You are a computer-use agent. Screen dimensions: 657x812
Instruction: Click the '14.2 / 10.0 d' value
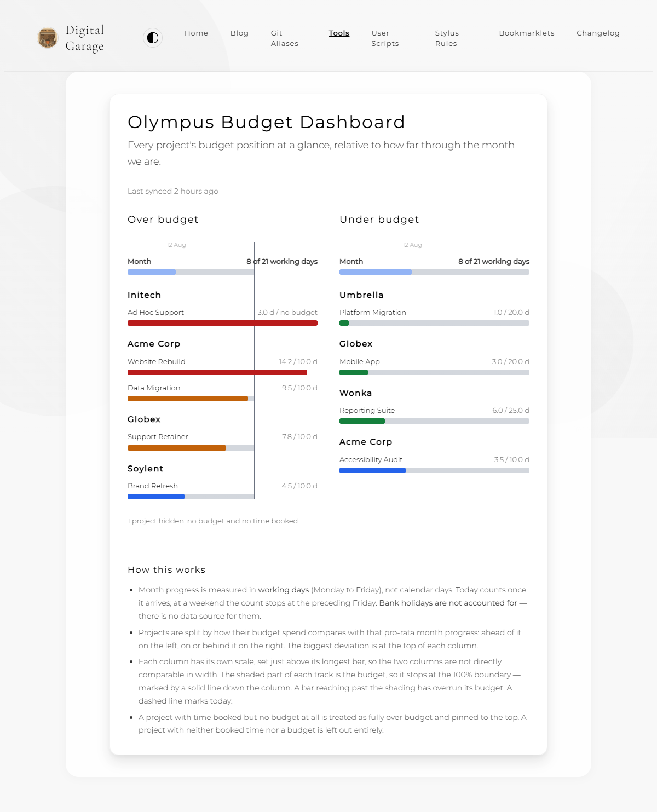(x=298, y=361)
